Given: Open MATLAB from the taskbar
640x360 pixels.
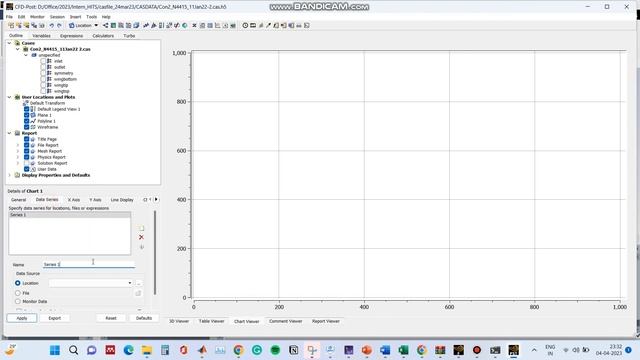Looking at the screenshot, I should [x=202, y=350].
